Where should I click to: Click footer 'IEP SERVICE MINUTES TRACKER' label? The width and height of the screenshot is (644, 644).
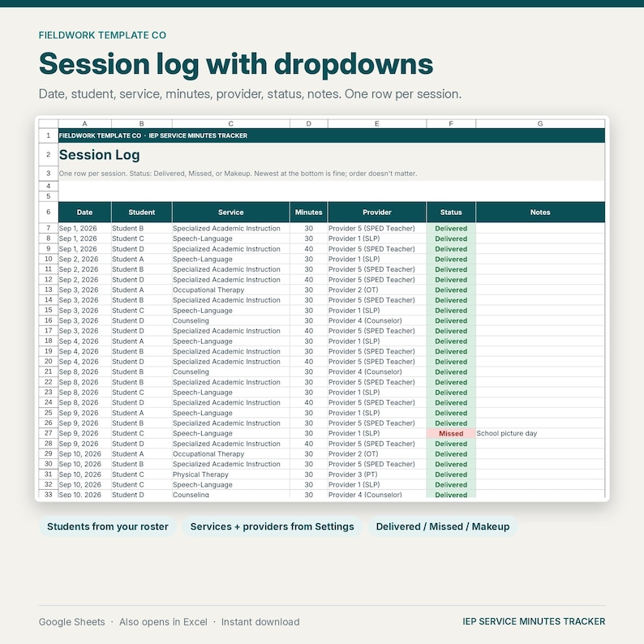click(534, 621)
